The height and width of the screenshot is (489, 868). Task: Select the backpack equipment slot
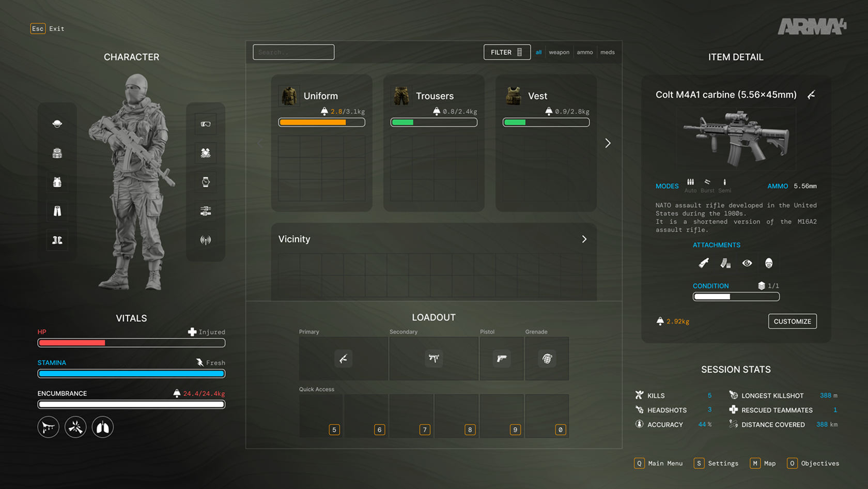(x=57, y=153)
